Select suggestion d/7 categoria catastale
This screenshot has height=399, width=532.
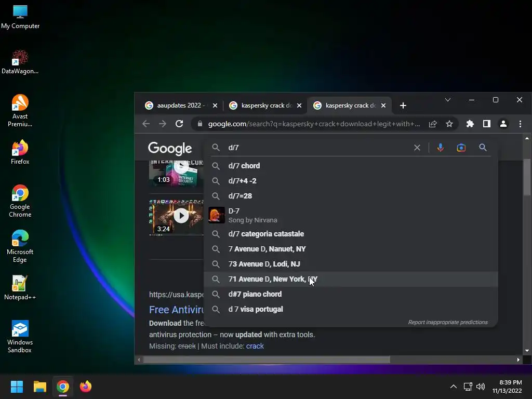(351, 234)
